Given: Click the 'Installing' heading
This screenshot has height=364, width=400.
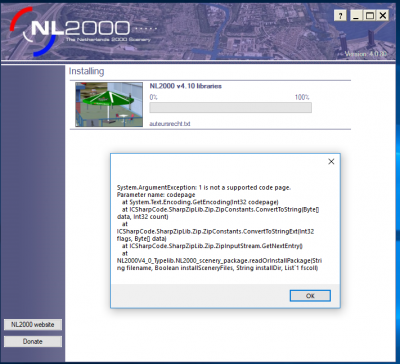Looking at the screenshot, I should pos(86,71).
